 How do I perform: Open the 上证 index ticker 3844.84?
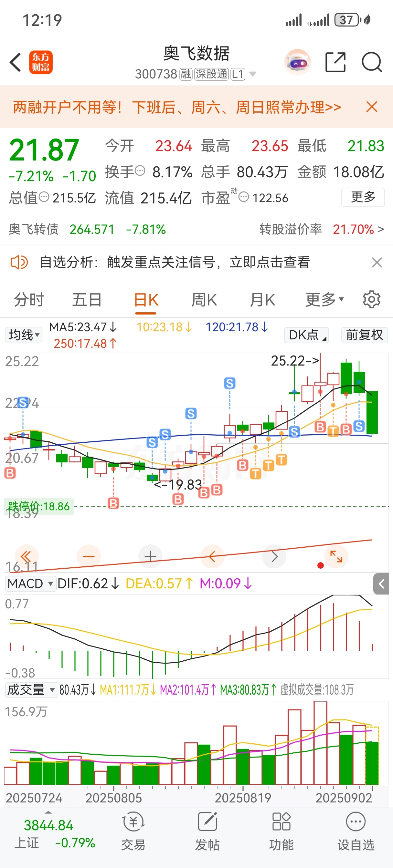click(x=48, y=826)
